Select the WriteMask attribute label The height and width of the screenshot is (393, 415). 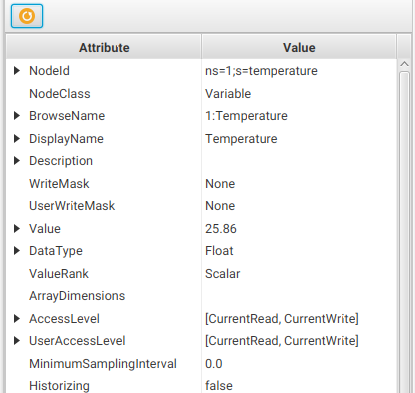tap(59, 184)
